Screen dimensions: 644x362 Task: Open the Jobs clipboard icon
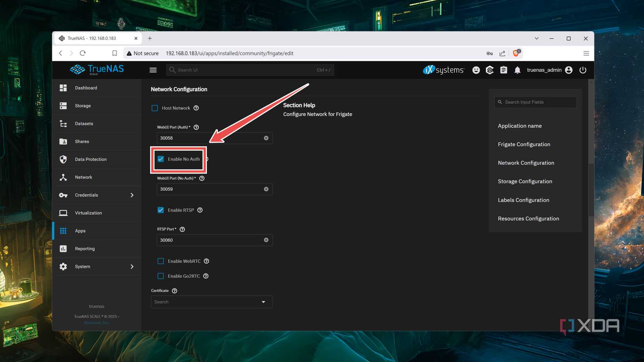tap(503, 70)
